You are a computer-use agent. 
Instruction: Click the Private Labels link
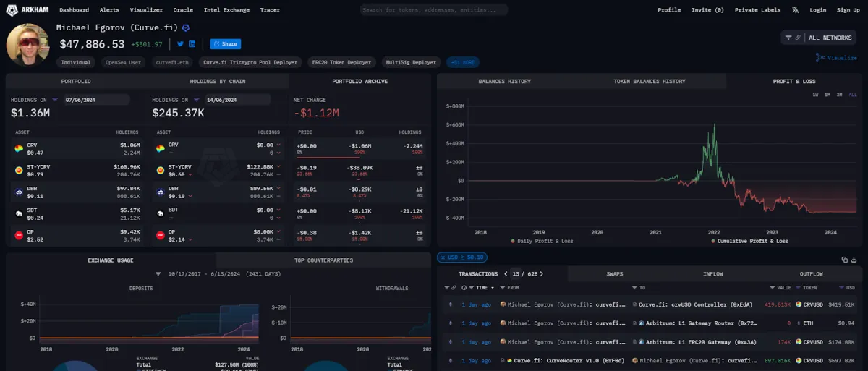pyautogui.click(x=757, y=10)
